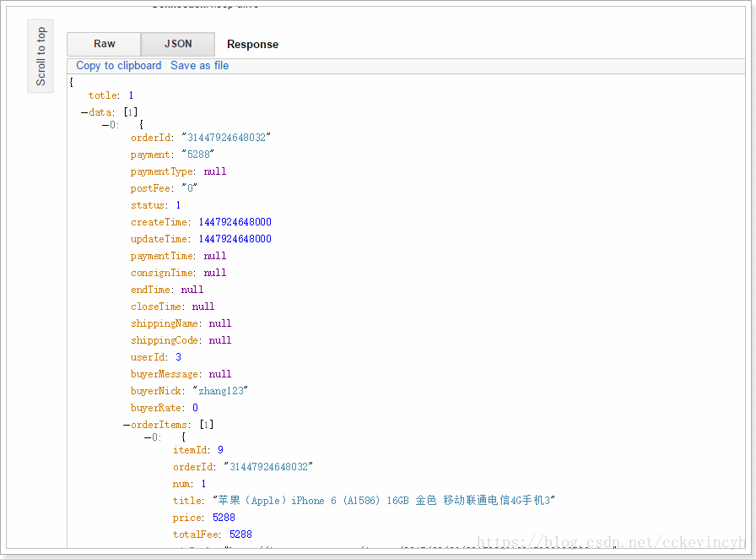Click the price value 5288
Screen dimensions: 756x559
224,518
